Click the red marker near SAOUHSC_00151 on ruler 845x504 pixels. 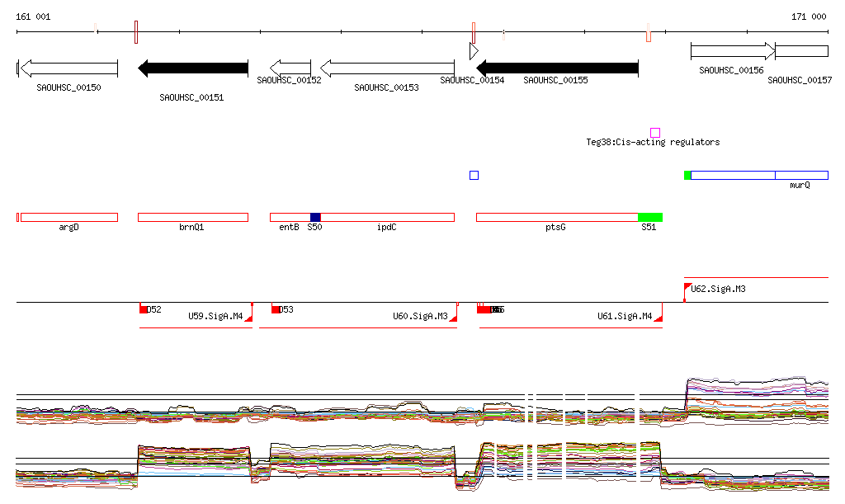coord(136,32)
